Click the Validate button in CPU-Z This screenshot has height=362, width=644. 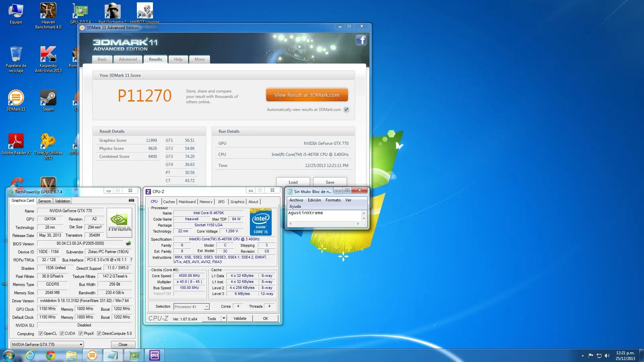[240, 318]
